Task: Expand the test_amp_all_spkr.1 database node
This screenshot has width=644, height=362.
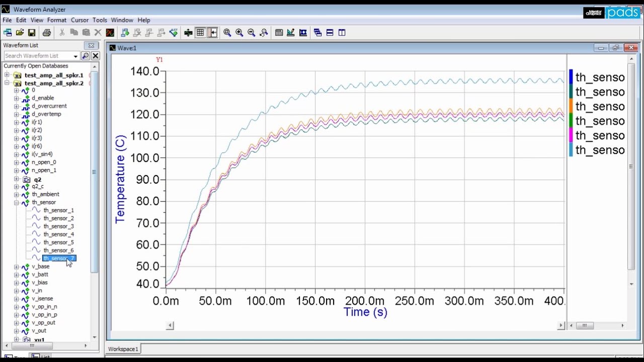Action: point(7,75)
